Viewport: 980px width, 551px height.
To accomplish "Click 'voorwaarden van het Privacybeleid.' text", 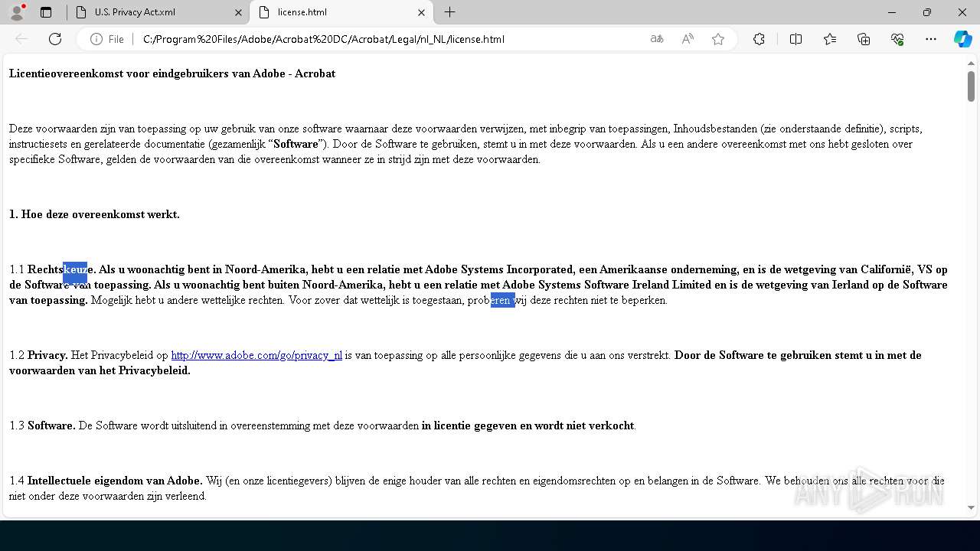I will pyautogui.click(x=100, y=370).
